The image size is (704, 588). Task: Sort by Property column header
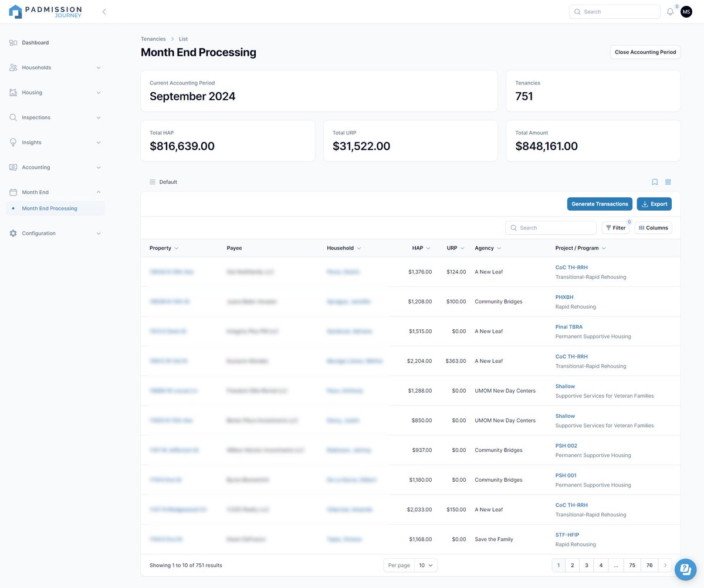164,248
